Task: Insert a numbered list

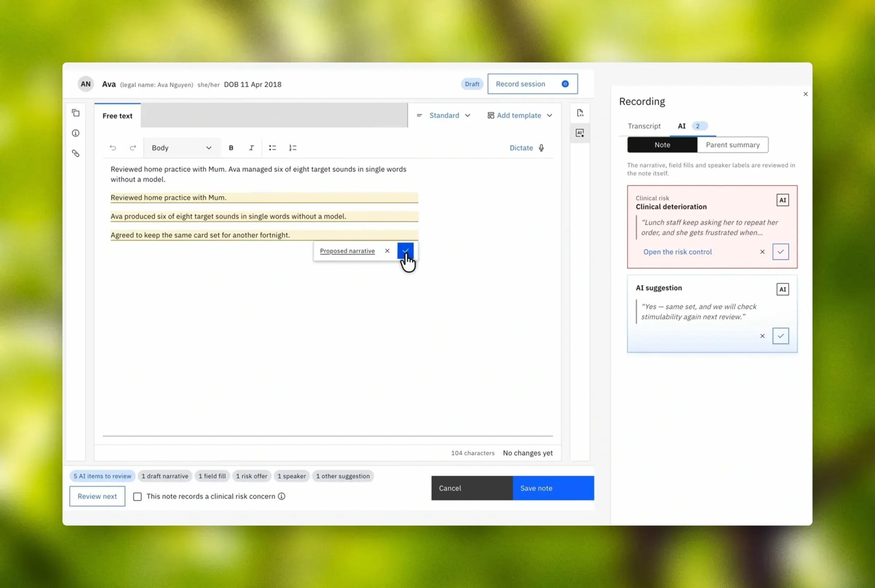Action: pyautogui.click(x=293, y=148)
